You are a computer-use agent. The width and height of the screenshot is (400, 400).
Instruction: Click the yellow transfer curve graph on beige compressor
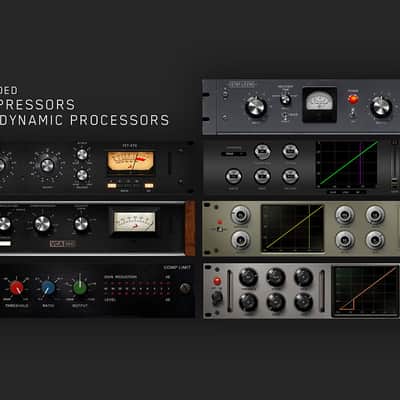293,228
